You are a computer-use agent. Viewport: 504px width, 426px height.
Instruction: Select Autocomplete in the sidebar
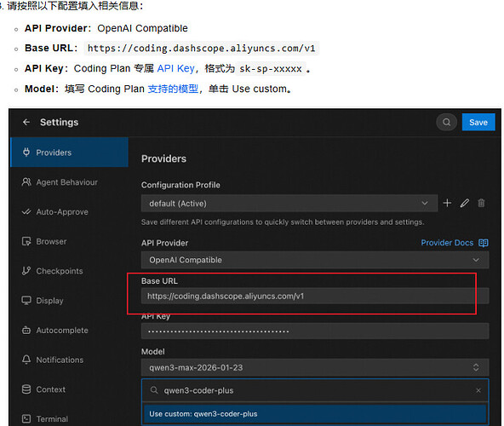pos(69,330)
